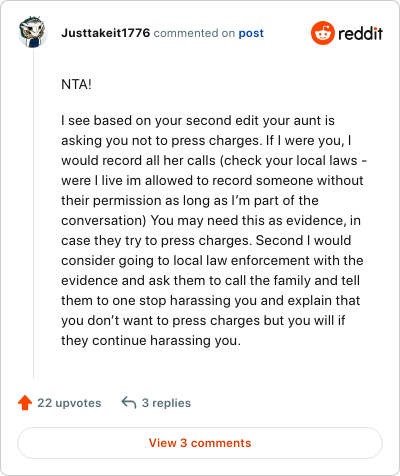Collapse the comment via vertical thread line

coord(33,213)
